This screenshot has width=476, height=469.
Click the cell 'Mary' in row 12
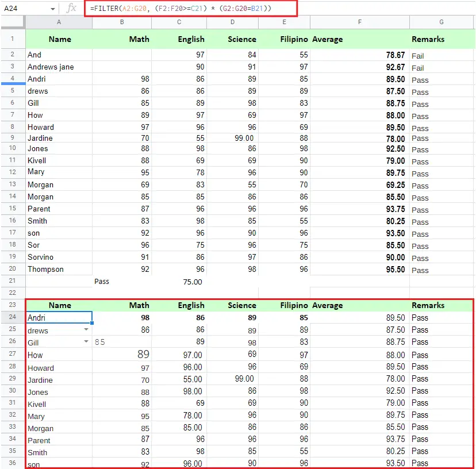click(59, 172)
